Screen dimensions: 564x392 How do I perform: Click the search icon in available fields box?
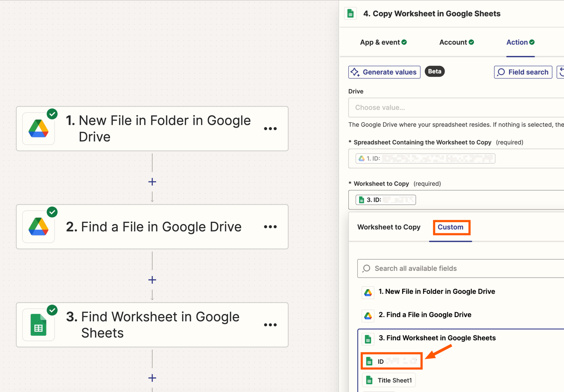click(x=366, y=268)
